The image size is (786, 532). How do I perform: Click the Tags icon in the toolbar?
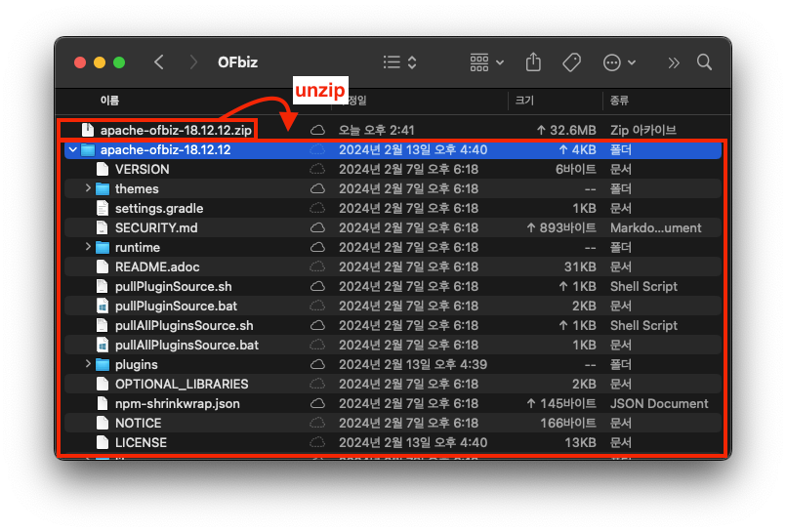[571, 62]
